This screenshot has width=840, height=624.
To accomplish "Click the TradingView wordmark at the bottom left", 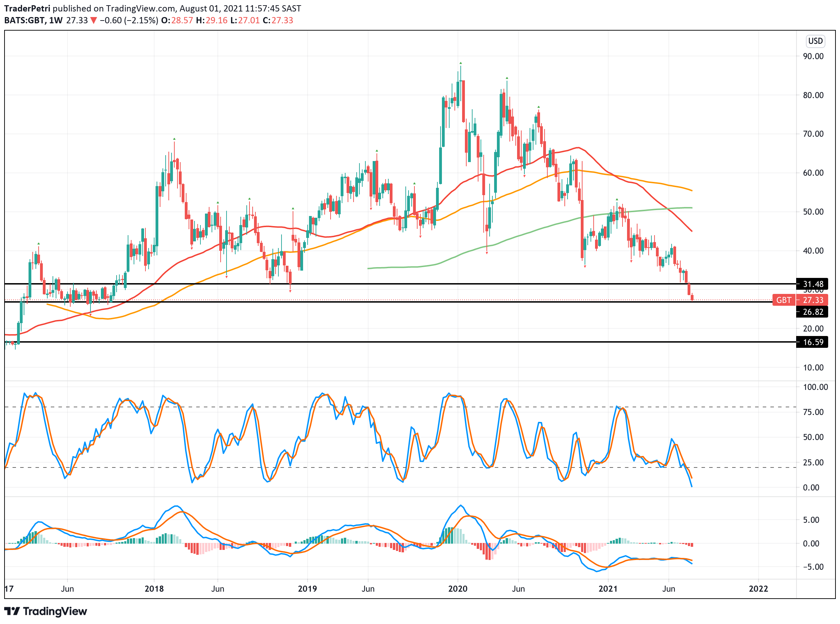I will point(55,611).
